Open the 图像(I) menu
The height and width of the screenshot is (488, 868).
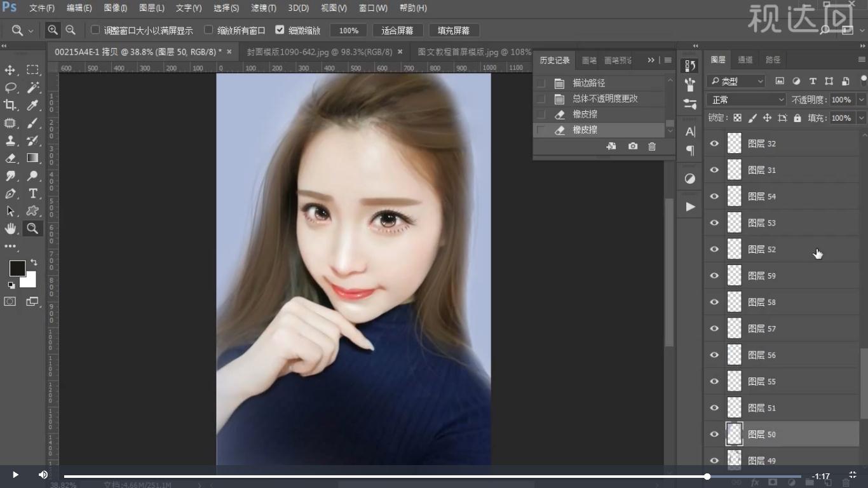pyautogui.click(x=116, y=8)
